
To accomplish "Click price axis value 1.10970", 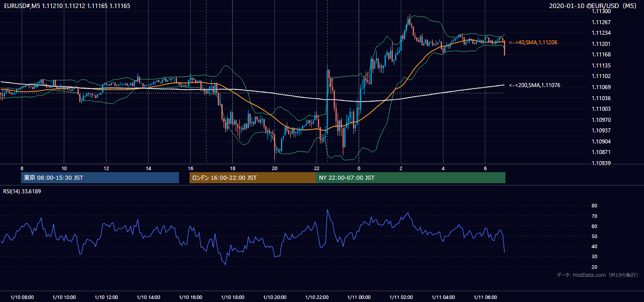I will (600, 120).
